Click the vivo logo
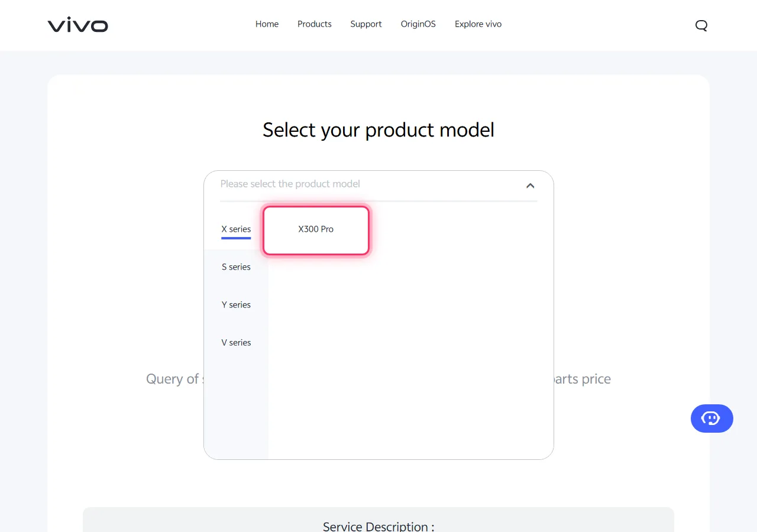Viewport: 757px width, 532px height. coord(78,25)
